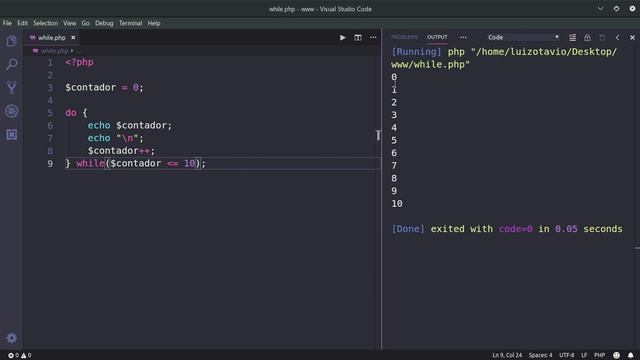
Task: Select the while.php editor tab
Action: click(x=52, y=38)
